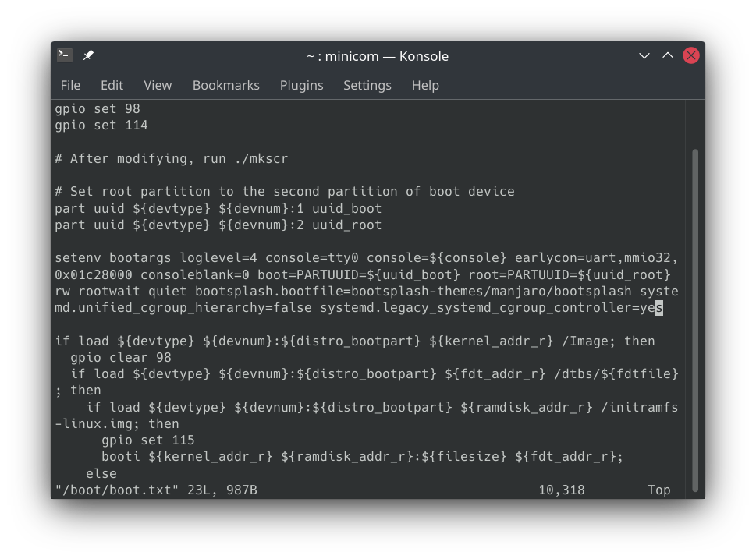Screen dimensions: 756x559
Task: Click the "~ : minicom — Konsole" title
Action: tap(378, 56)
